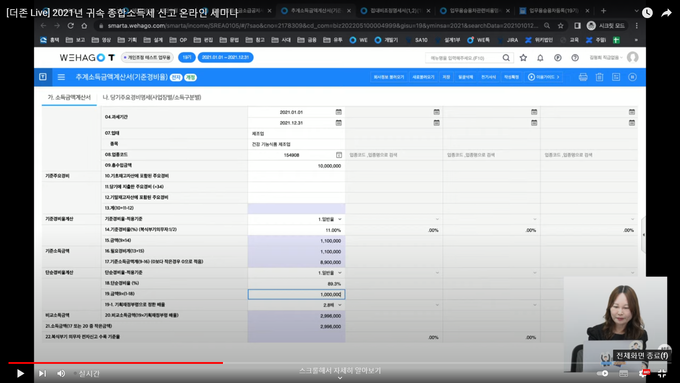Open notifications bell

tap(540, 58)
